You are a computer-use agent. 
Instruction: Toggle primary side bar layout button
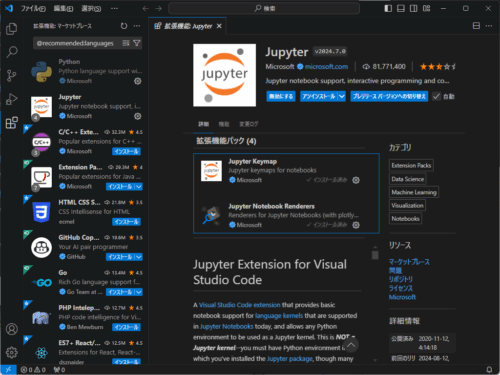point(388,8)
